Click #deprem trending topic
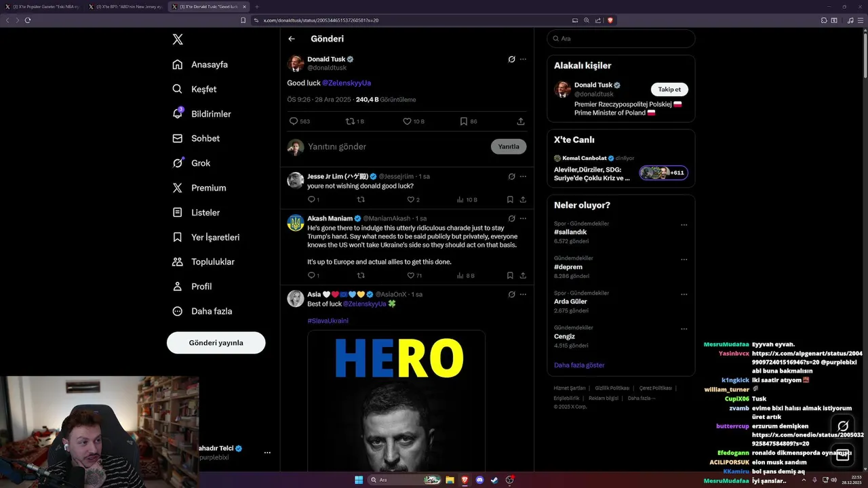 point(568,267)
